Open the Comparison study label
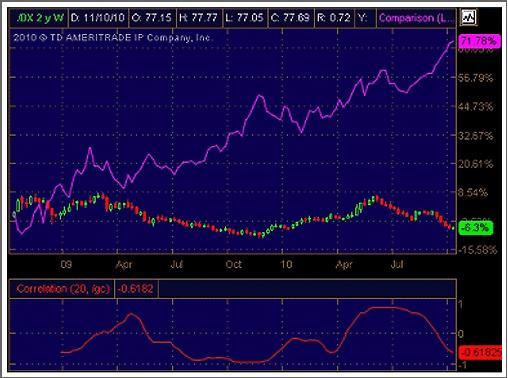 pos(416,18)
